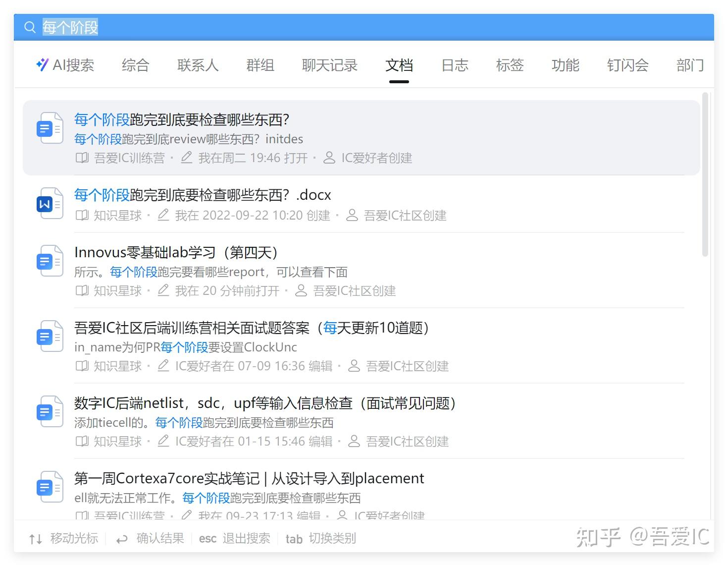Click the pencil edit icon in the first result
Screen dimensions: 728x566
pyautogui.click(x=186, y=158)
